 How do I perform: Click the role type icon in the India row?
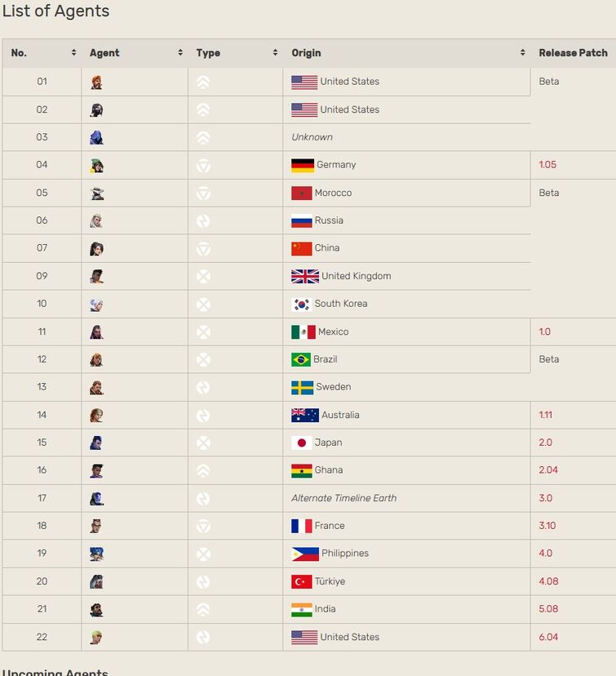(203, 609)
